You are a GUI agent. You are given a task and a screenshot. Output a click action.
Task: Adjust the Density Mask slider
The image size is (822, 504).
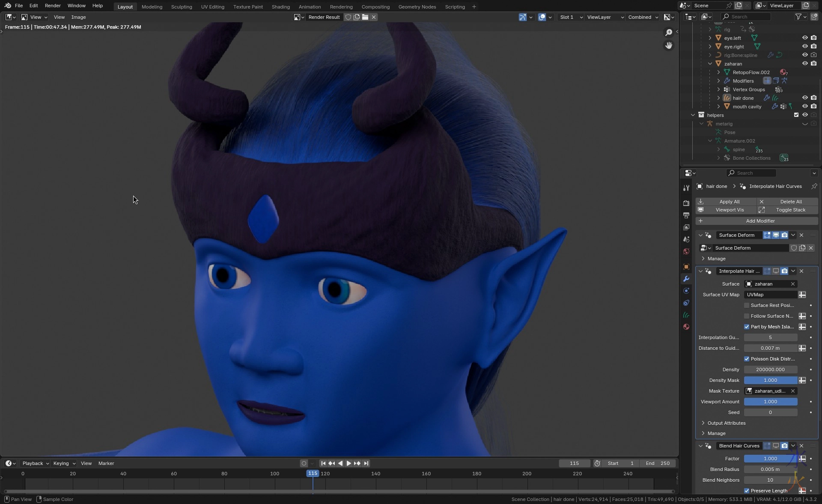[x=770, y=380]
